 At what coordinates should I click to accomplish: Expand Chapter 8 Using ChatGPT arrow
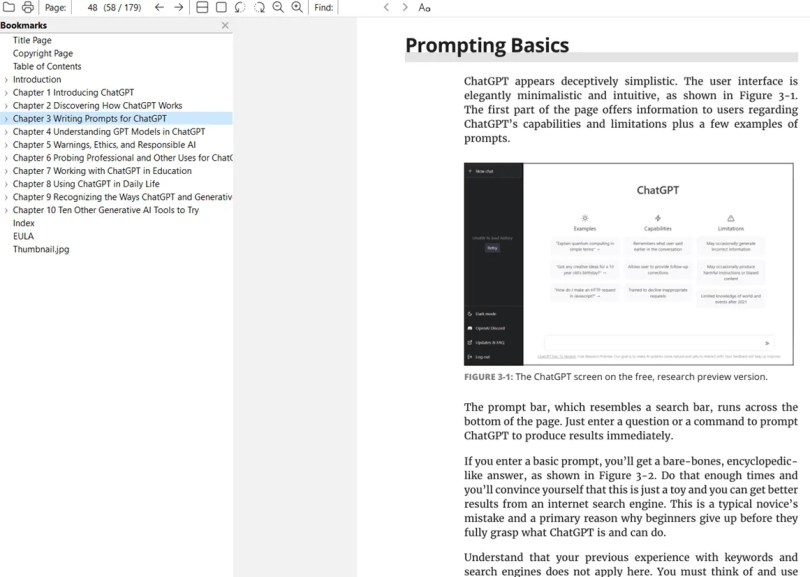pyautogui.click(x=6, y=184)
